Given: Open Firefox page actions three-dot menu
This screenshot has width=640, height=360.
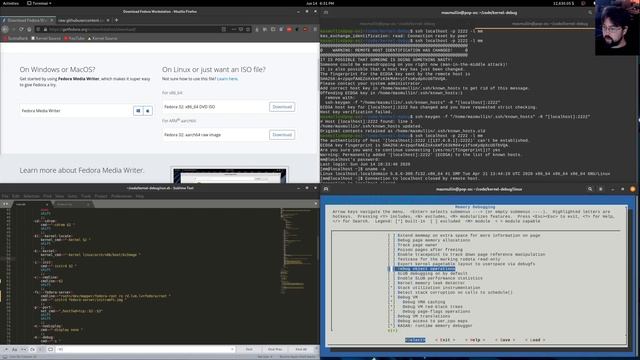Looking at the screenshot, I should (233, 29).
